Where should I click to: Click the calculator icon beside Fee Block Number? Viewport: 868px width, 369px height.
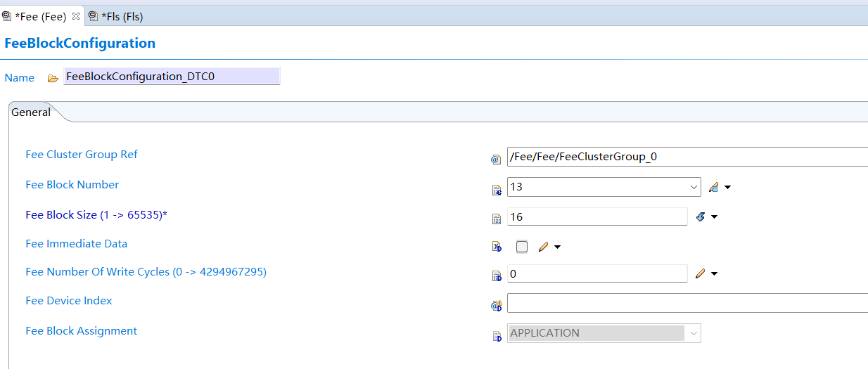pos(713,187)
